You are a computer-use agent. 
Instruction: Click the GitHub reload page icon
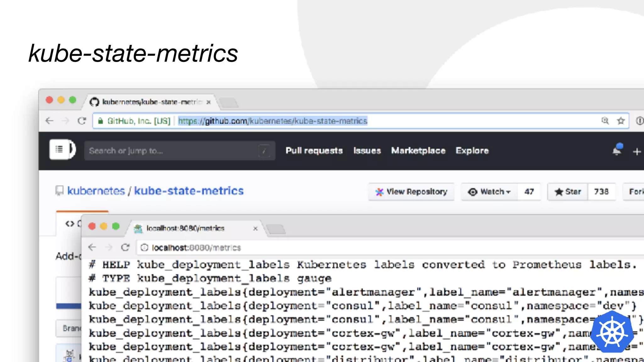(x=82, y=121)
